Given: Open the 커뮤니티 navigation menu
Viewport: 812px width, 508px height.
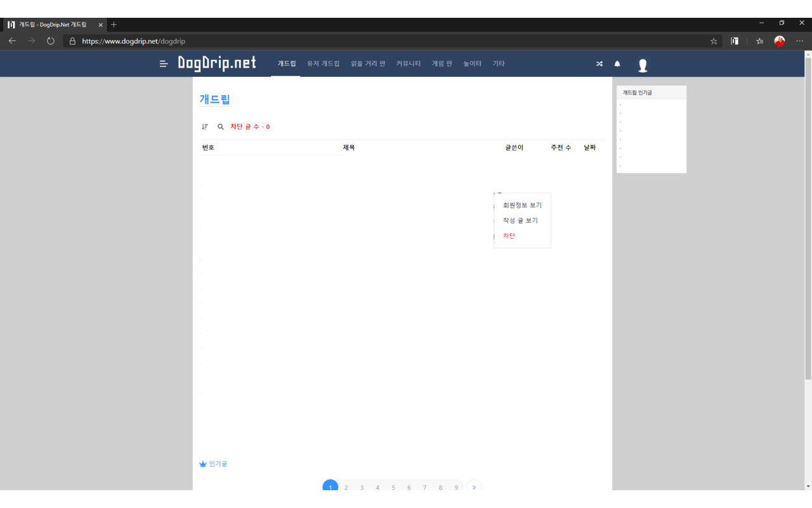Looking at the screenshot, I should pyautogui.click(x=409, y=63).
